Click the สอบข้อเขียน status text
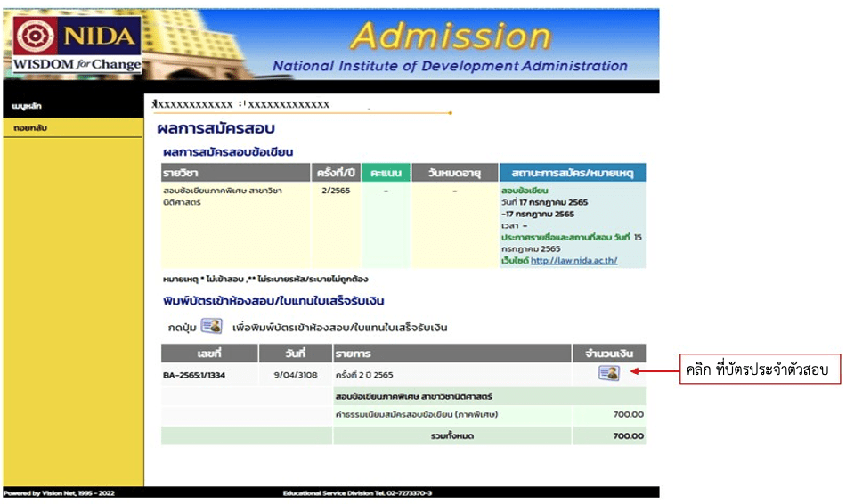 pyautogui.click(x=525, y=191)
